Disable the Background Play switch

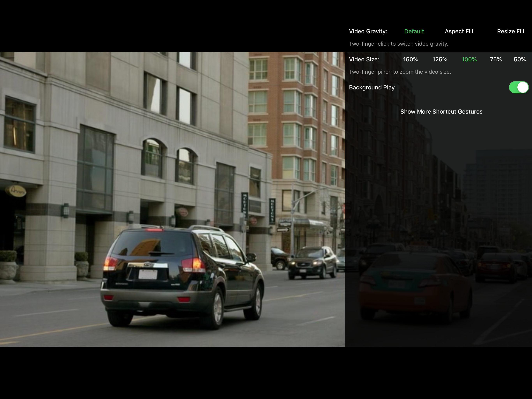click(518, 87)
